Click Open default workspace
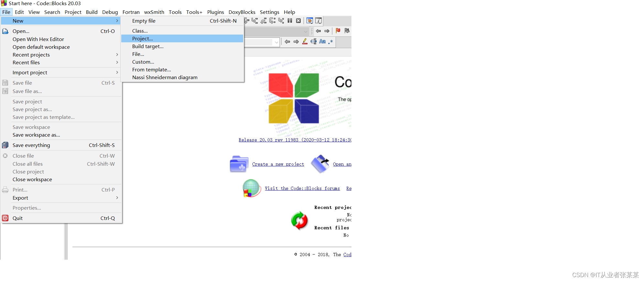This screenshot has width=644, height=281. tap(61, 47)
